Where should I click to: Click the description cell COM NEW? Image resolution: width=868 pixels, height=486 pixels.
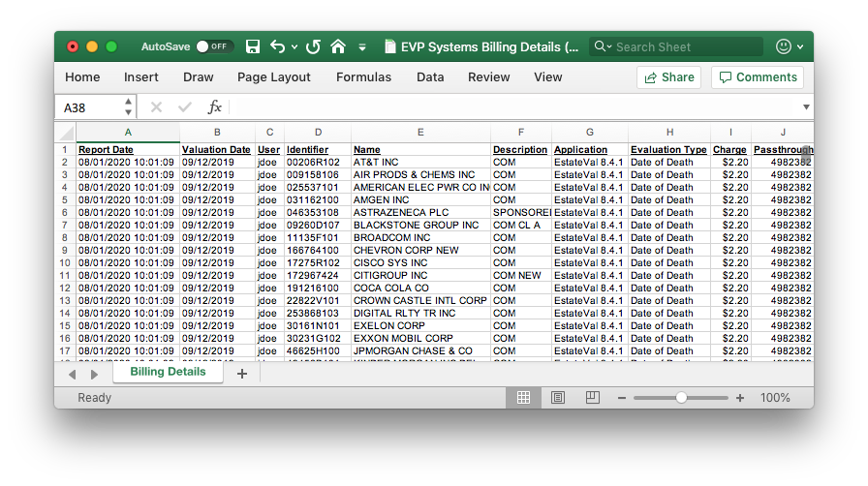(x=521, y=276)
